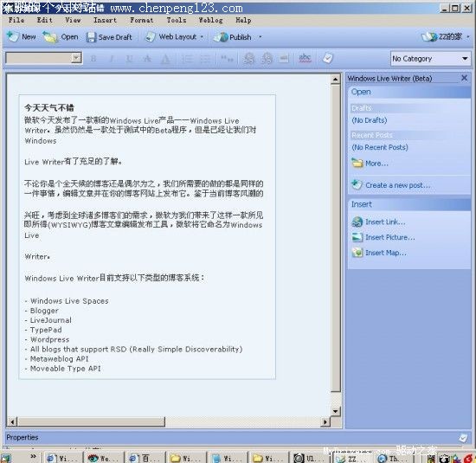Click the Properties bar icon at right

(463, 438)
